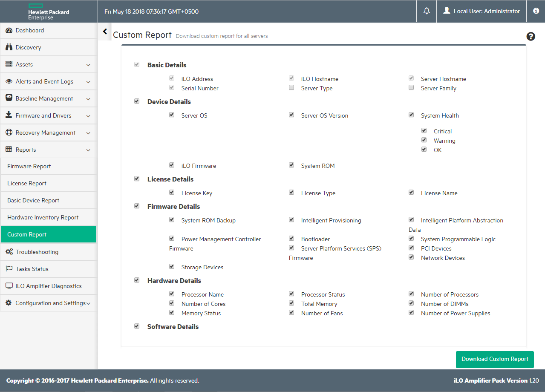545x392 pixels.
Task: Expand the Assets menu chevron
Action: (x=88, y=65)
